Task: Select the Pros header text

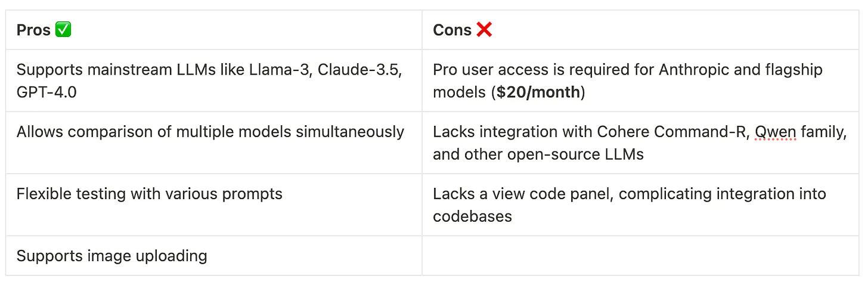Action: [33, 30]
